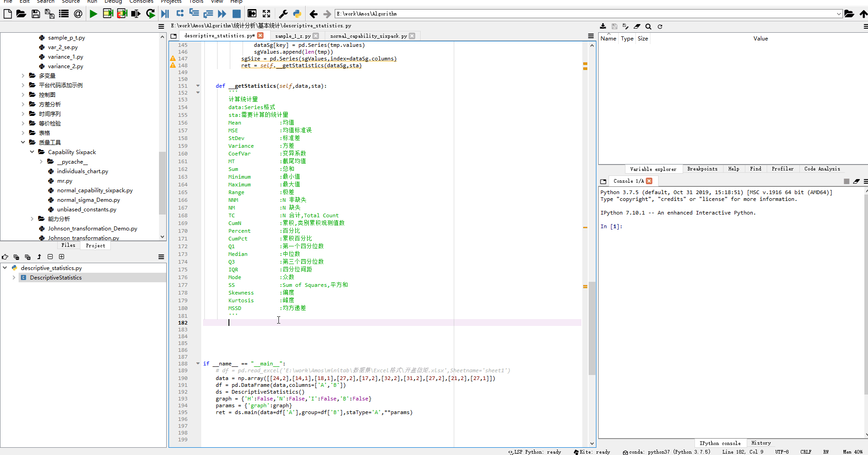The image size is (868, 455).
Task: Expand the __pycache__ folder
Action: [x=41, y=162]
